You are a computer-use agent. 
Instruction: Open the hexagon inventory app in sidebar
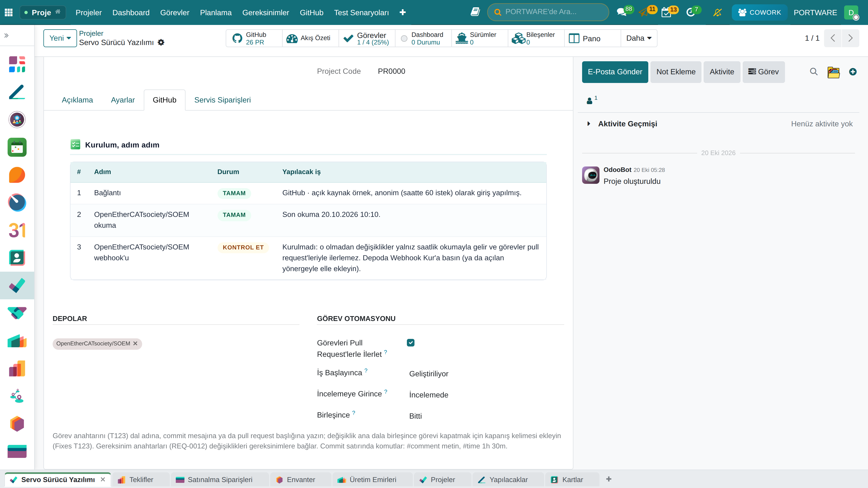[x=17, y=424]
